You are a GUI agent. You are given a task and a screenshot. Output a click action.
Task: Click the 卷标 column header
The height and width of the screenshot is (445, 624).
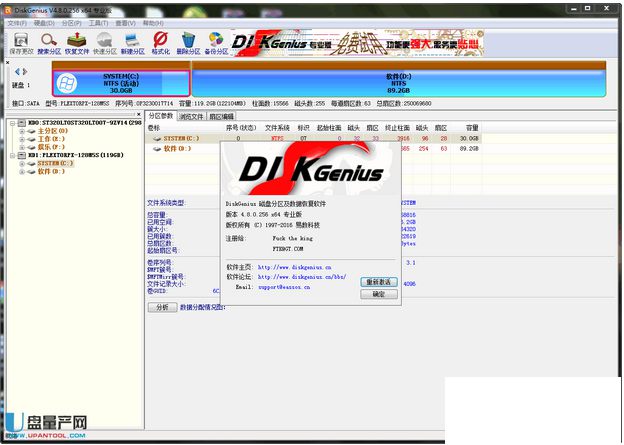point(154,128)
